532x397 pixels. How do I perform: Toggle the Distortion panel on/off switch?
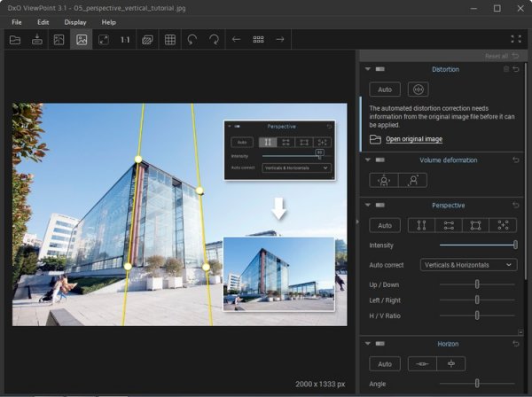coord(380,69)
